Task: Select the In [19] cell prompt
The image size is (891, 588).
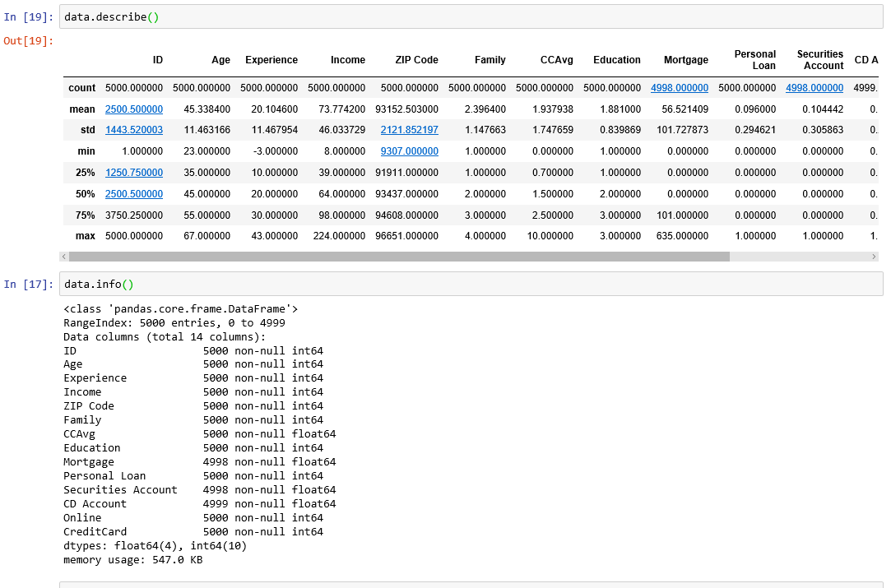Action: [28, 17]
